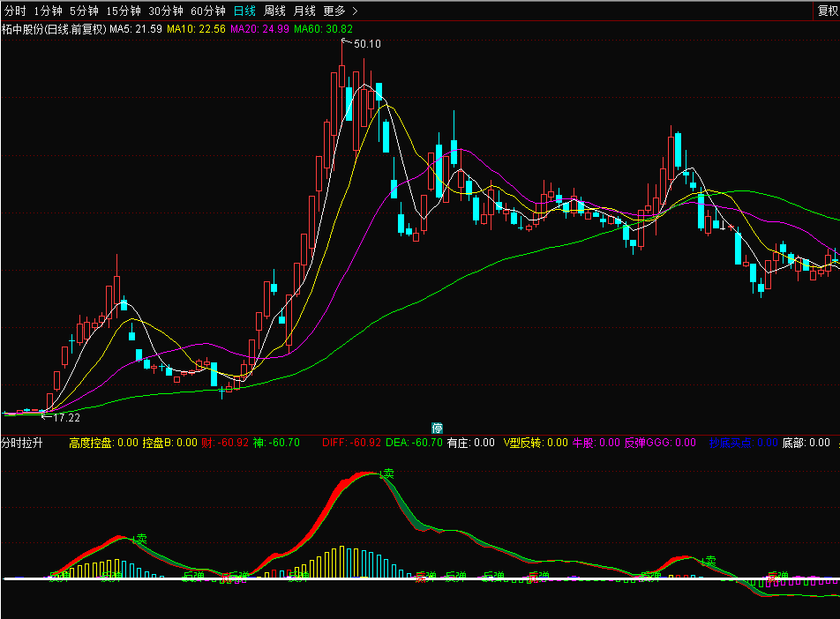Click the 抄底买点: 0.00 value
The image size is (840, 619).
[744, 443]
